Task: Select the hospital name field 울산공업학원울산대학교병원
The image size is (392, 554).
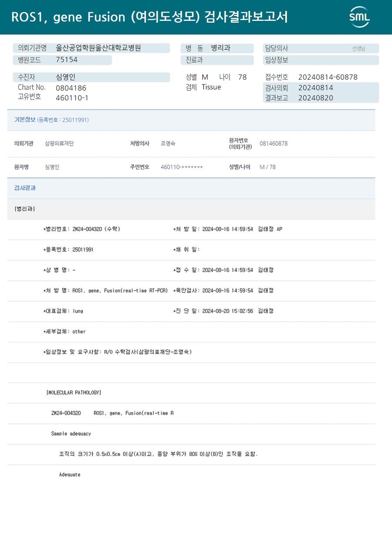Action: [x=91, y=48]
